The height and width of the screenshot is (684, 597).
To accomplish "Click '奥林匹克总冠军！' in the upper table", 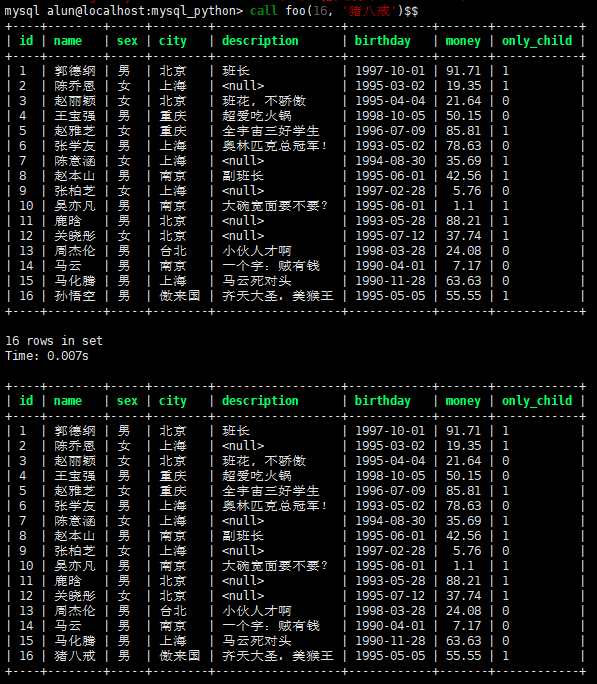I will pos(275,146).
